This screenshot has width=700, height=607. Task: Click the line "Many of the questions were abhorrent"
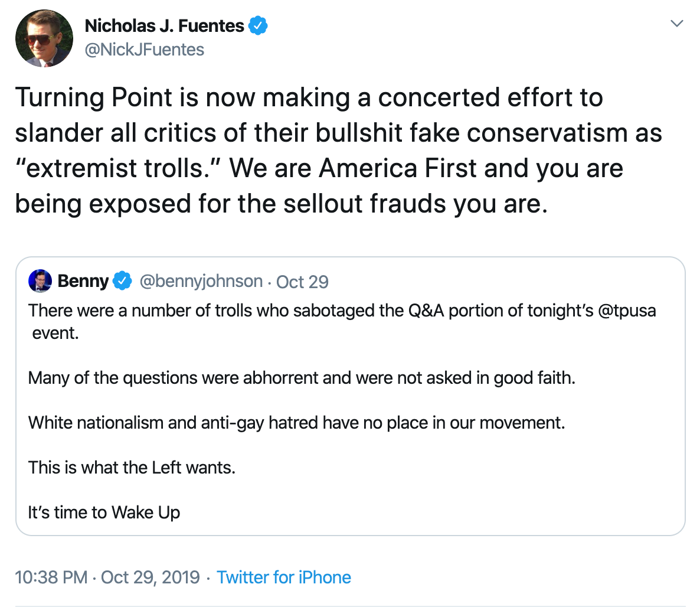pyautogui.click(x=301, y=378)
